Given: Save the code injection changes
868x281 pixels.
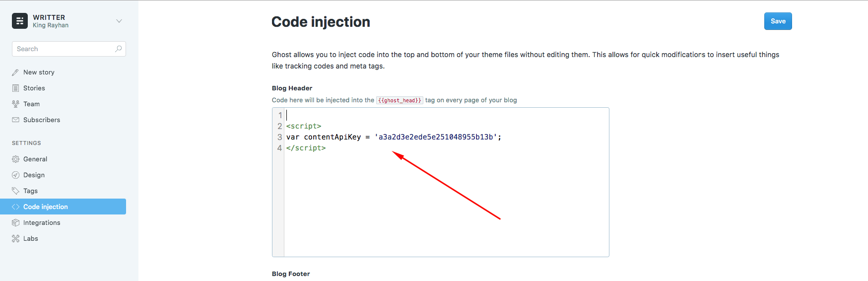Looking at the screenshot, I should pyautogui.click(x=778, y=21).
